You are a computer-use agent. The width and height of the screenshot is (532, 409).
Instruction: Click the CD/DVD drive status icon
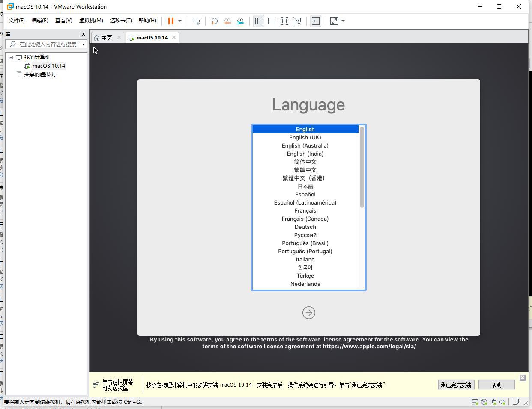(484, 402)
